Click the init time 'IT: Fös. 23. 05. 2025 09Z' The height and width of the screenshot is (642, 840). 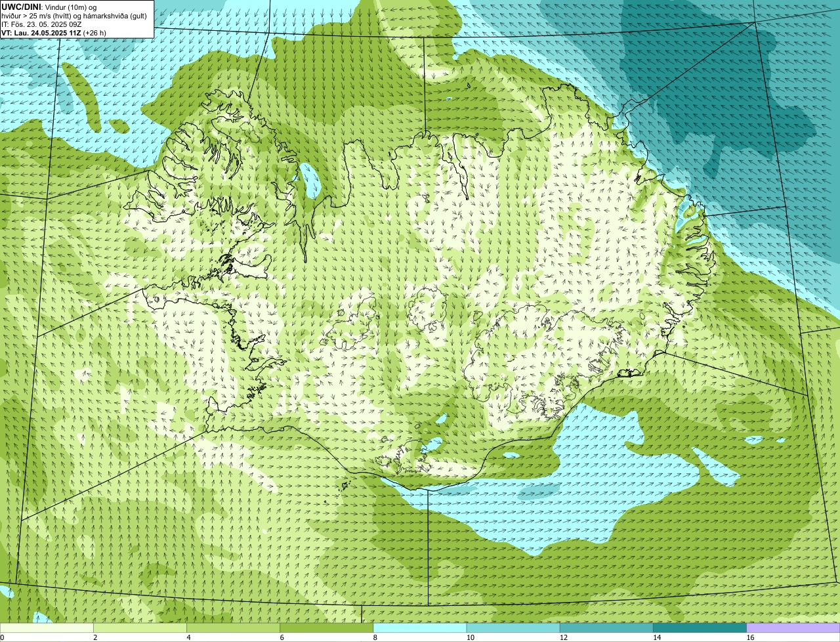41,24
